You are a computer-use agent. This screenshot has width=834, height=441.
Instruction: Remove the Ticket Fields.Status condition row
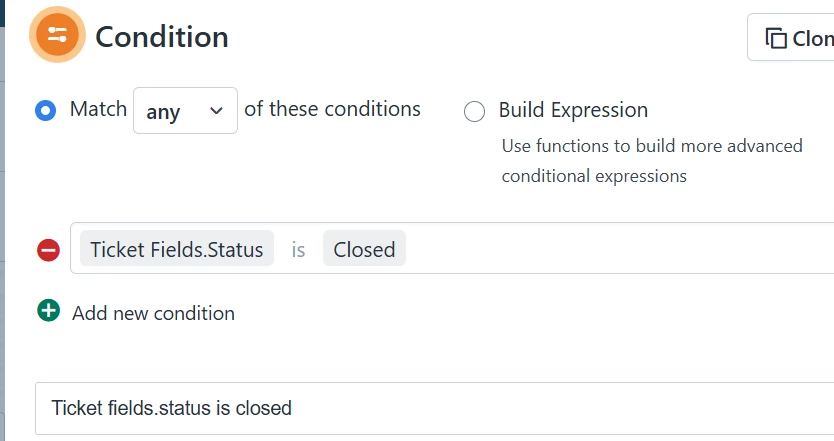click(48, 250)
